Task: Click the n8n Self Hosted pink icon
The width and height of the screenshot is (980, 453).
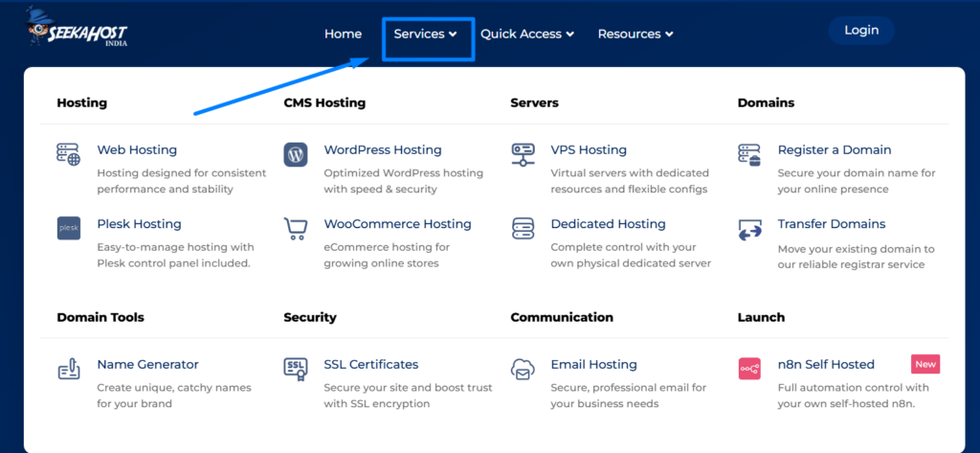Action: point(749,369)
